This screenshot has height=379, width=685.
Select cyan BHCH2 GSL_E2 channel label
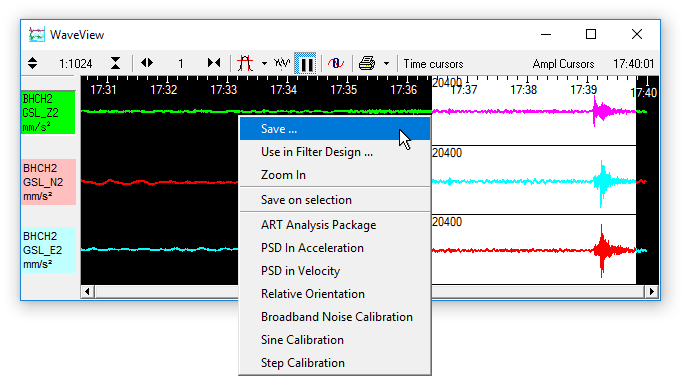click(x=48, y=250)
